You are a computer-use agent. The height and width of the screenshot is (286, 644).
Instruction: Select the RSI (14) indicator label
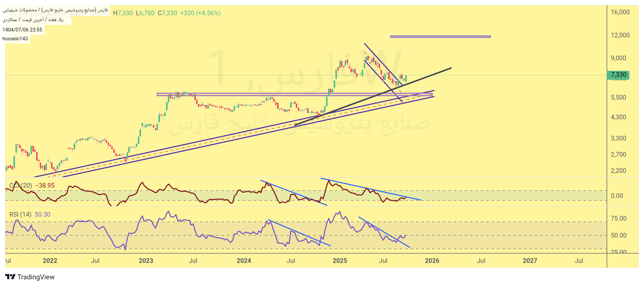coord(20,214)
